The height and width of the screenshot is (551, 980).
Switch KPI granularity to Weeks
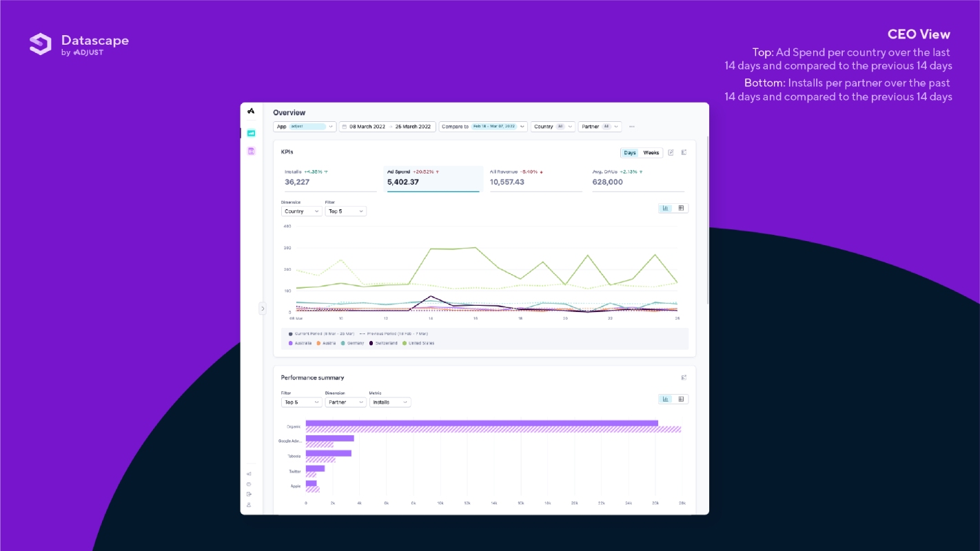(651, 153)
